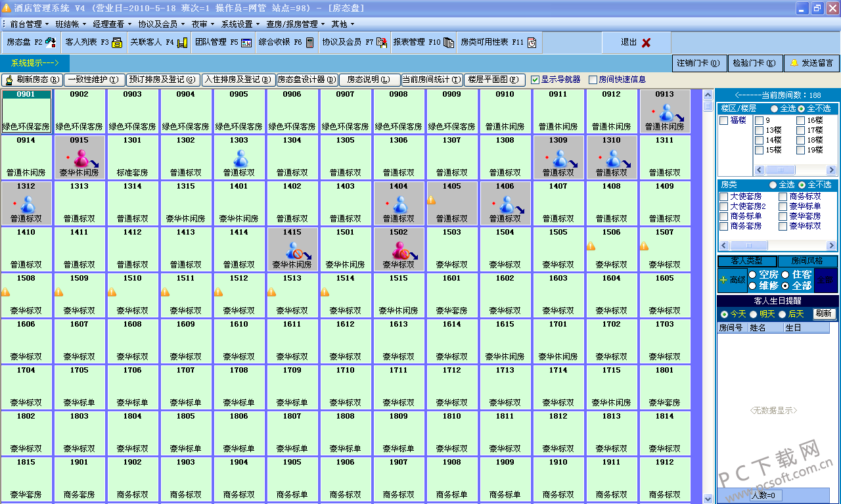Click the warning triangle on room 1506

[x=591, y=246]
